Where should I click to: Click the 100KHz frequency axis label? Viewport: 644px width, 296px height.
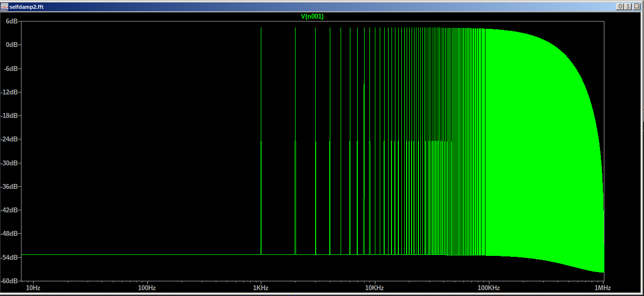click(x=489, y=288)
